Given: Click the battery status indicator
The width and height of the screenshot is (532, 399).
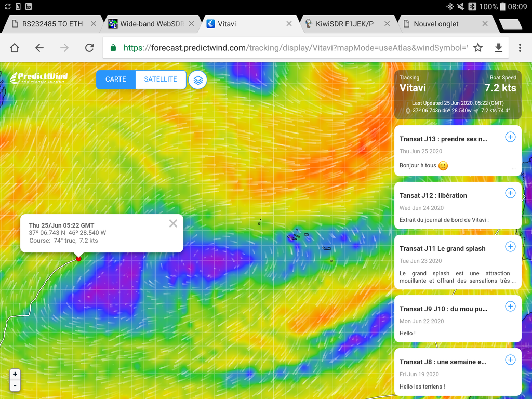Looking at the screenshot, I should [502, 6].
